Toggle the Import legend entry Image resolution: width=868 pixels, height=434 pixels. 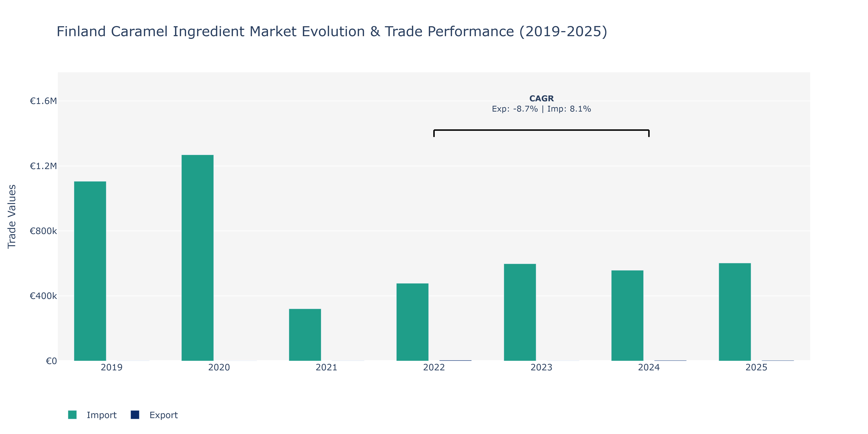point(92,415)
